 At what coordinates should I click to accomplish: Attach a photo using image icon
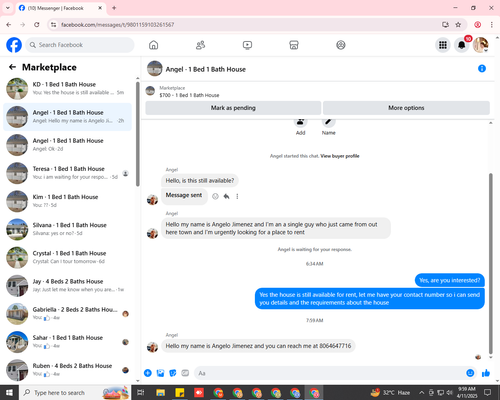pyautogui.click(x=160, y=373)
